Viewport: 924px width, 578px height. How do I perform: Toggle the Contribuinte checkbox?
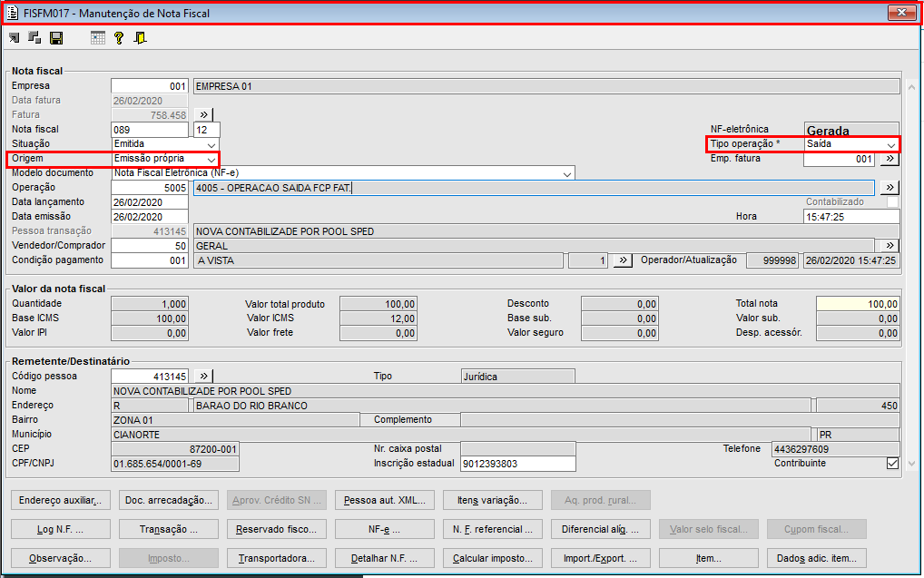point(892,463)
